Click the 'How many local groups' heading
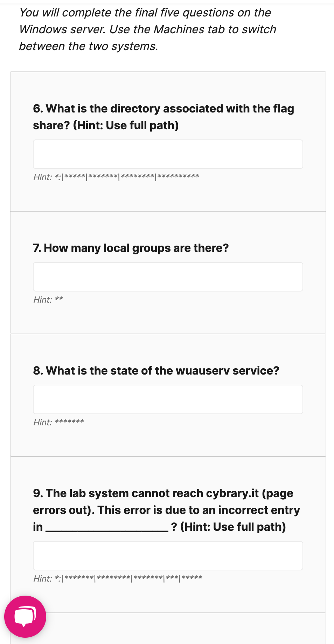 [131, 248]
